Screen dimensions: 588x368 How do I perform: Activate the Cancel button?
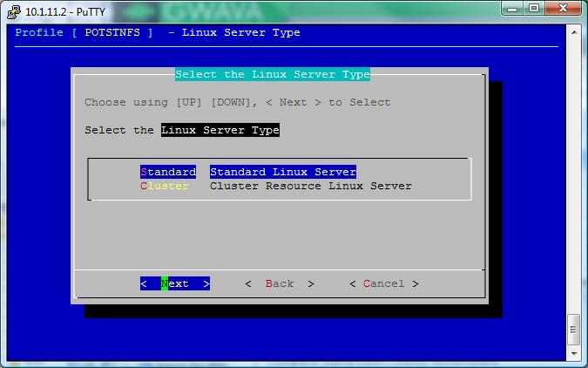tap(383, 283)
